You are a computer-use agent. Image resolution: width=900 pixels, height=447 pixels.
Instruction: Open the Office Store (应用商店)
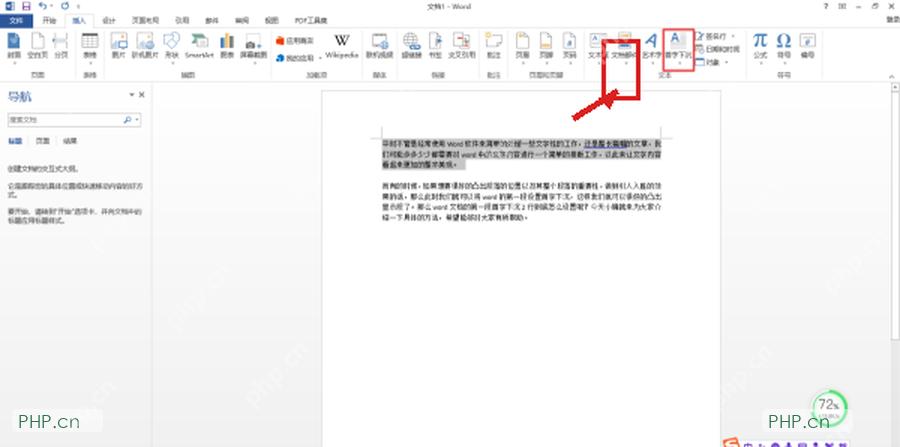295,41
